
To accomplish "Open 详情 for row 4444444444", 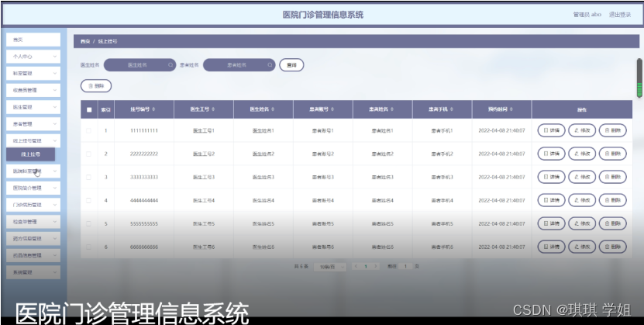I will click(x=551, y=200).
